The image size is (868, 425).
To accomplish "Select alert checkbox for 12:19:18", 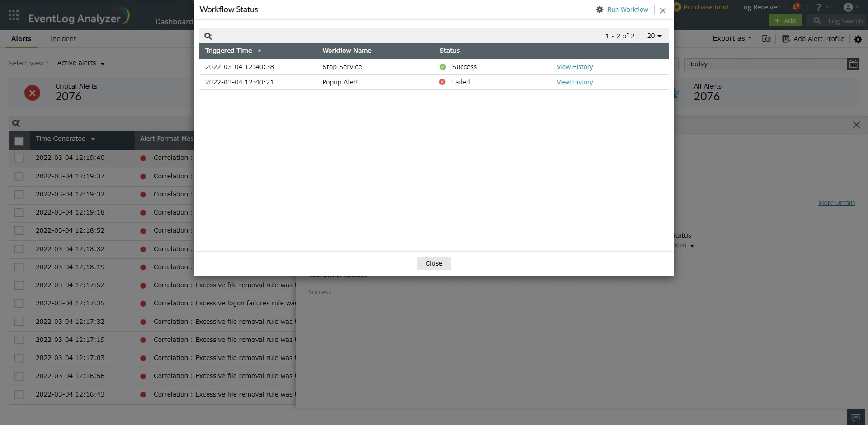I will click(x=19, y=212).
